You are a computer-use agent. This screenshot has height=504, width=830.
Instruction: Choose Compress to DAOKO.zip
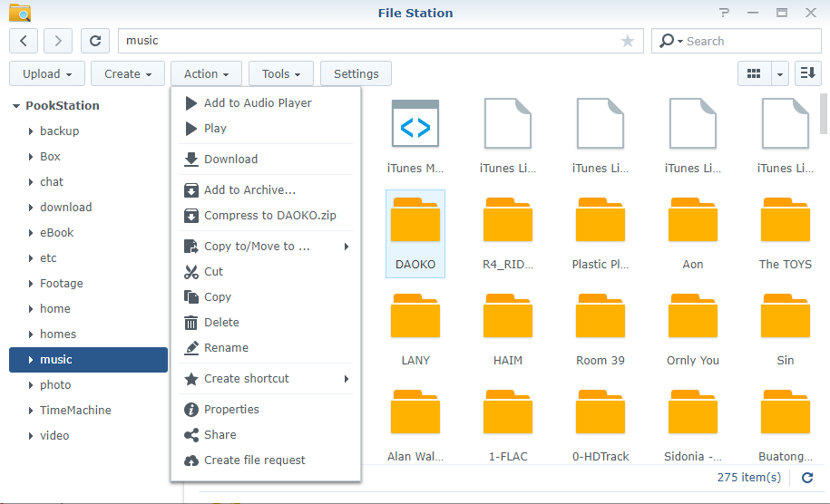pyautogui.click(x=266, y=215)
